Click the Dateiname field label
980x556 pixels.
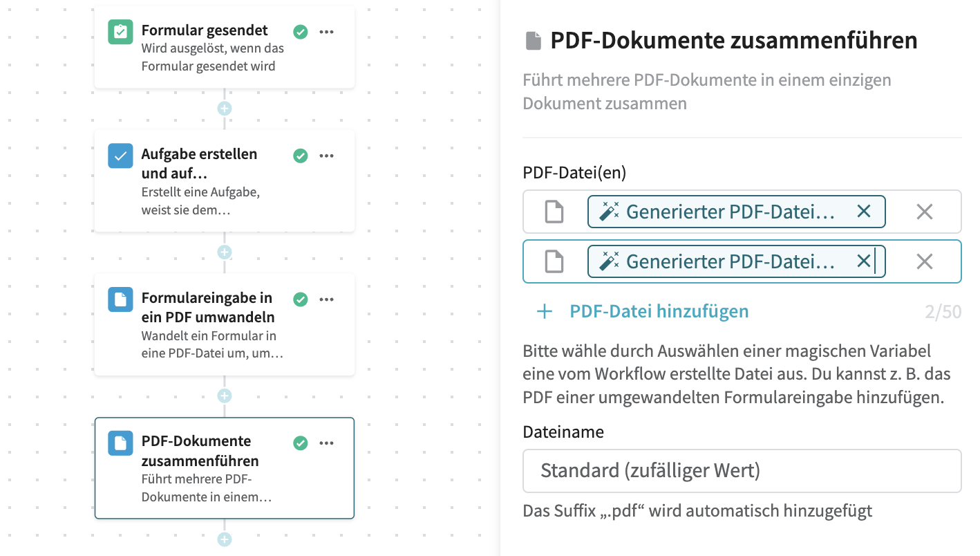(563, 432)
